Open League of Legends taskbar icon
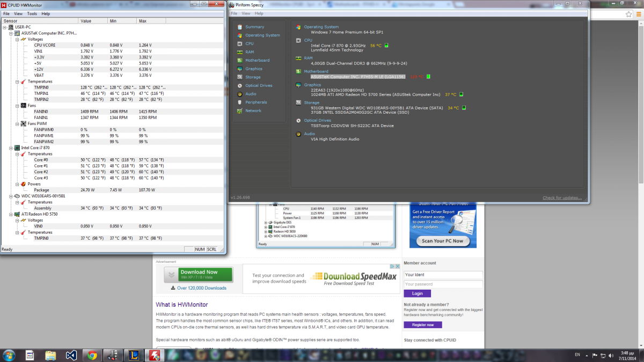The width and height of the screenshot is (644, 362). (134, 354)
